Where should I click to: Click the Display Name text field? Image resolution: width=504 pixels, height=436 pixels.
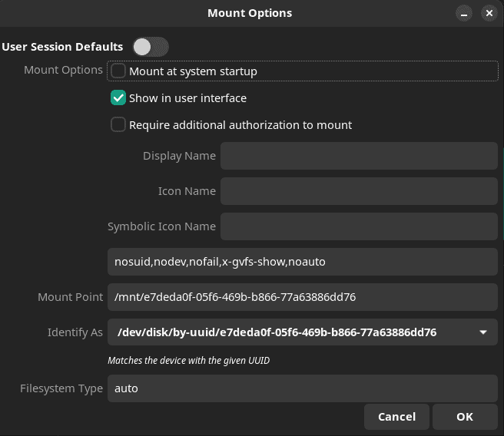tap(359, 156)
